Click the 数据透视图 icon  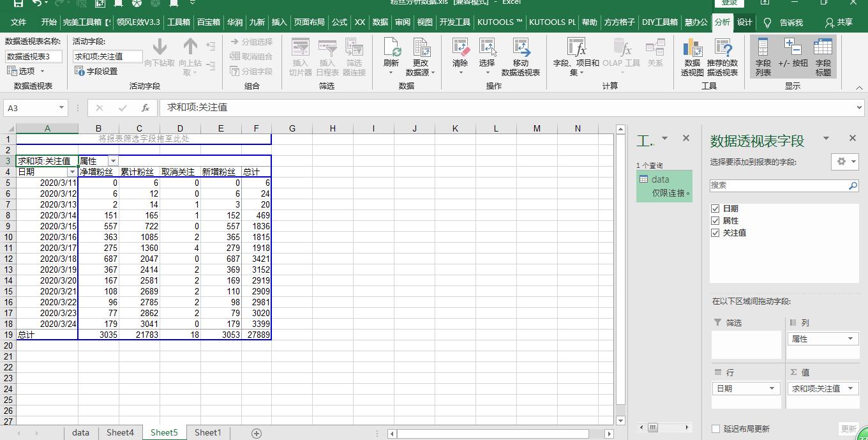(x=691, y=56)
